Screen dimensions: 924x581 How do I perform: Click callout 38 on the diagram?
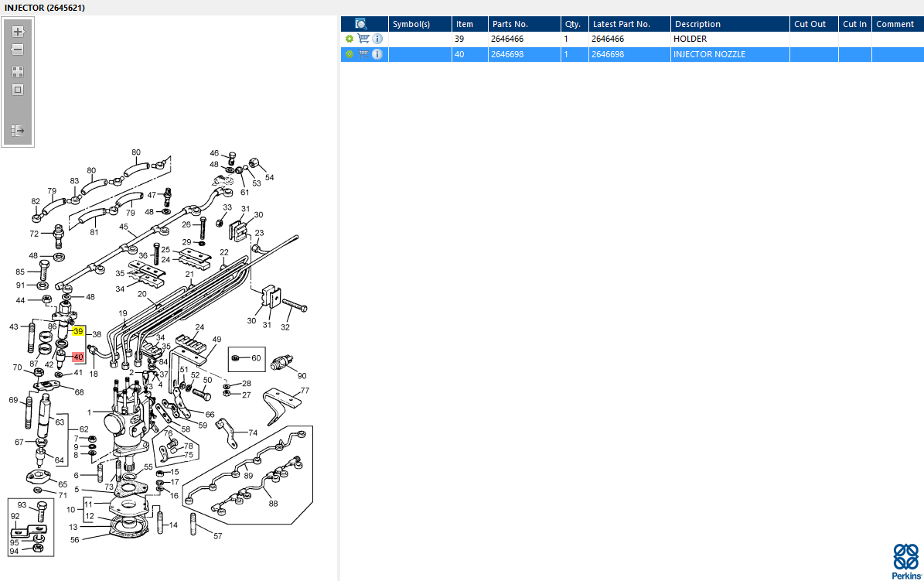pyautogui.click(x=97, y=334)
